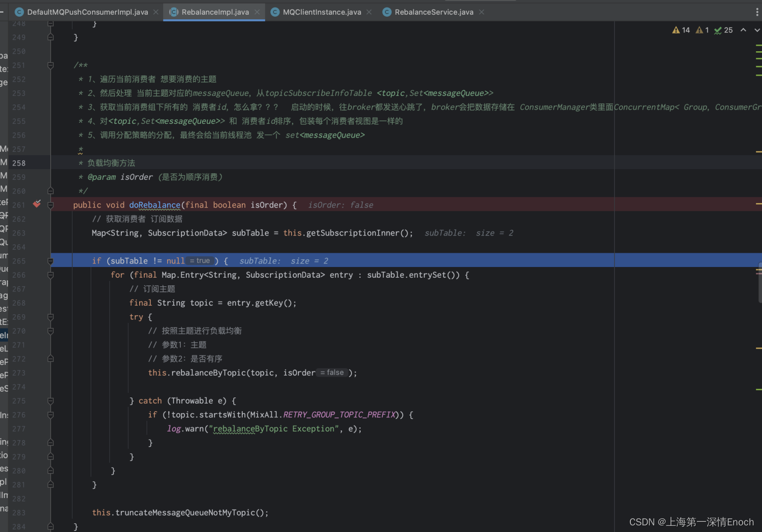762x532 pixels.
Task: Click the '= false' inline hint after isOrder
Action: tap(332, 373)
